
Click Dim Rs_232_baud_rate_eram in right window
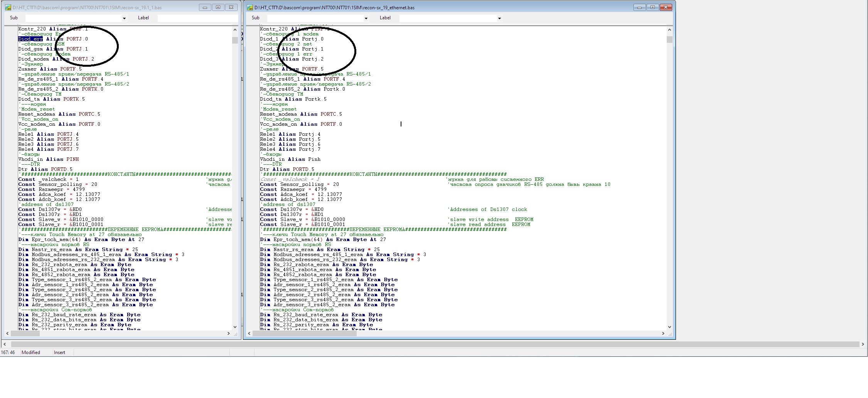(321, 315)
